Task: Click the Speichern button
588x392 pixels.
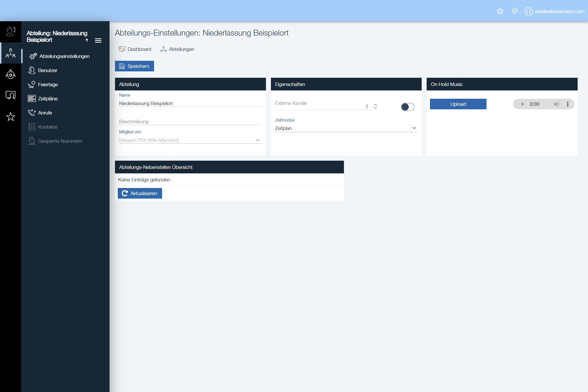Action: [134, 66]
